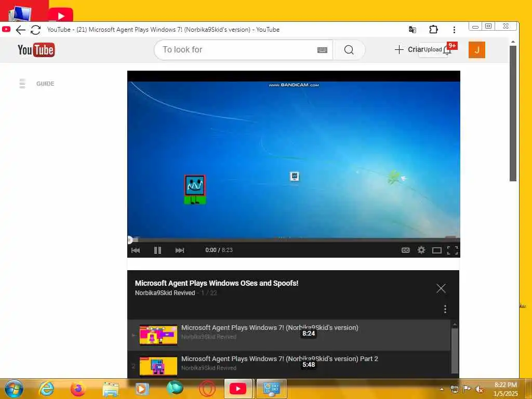Viewport: 532px width, 399px height.
Task: Open notifications bell with 9+ badge
Action: [x=448, y=50]
